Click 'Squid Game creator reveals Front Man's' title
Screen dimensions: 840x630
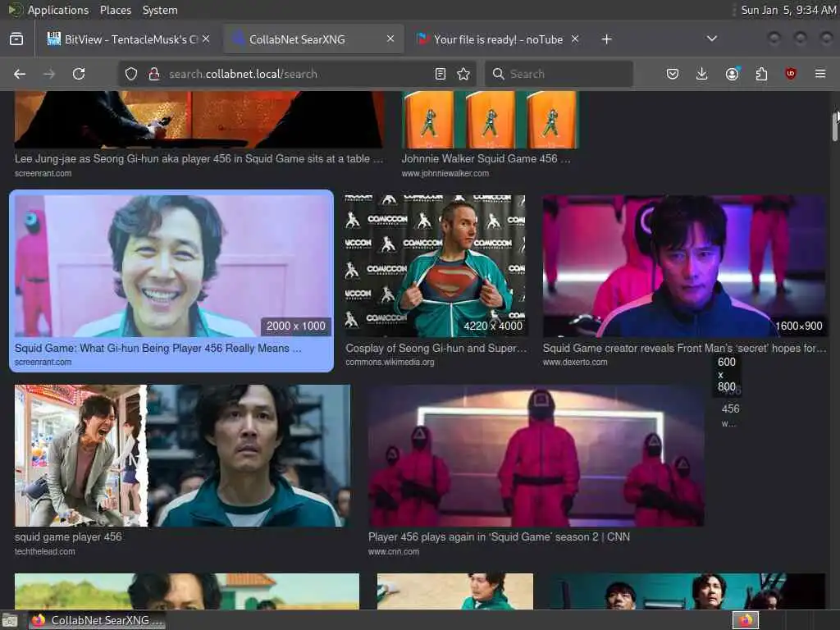tap(684, 348)
